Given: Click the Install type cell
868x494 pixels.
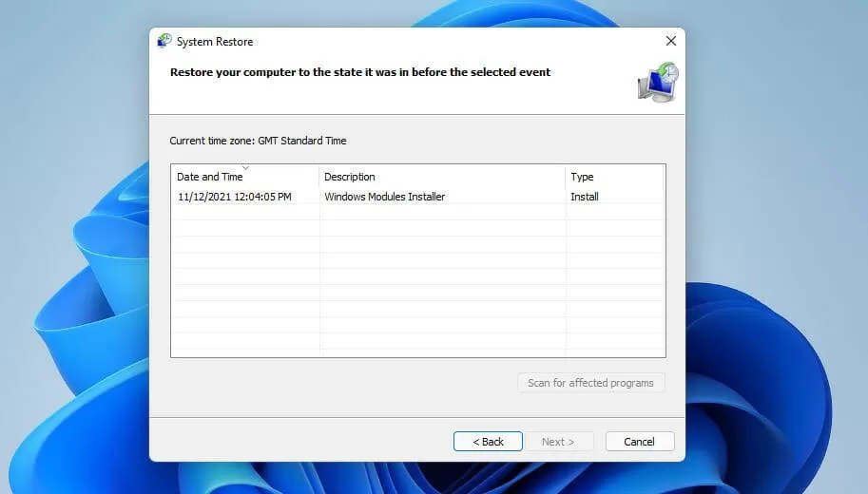Looking at the screenshot, I should (x=585, y=197).
